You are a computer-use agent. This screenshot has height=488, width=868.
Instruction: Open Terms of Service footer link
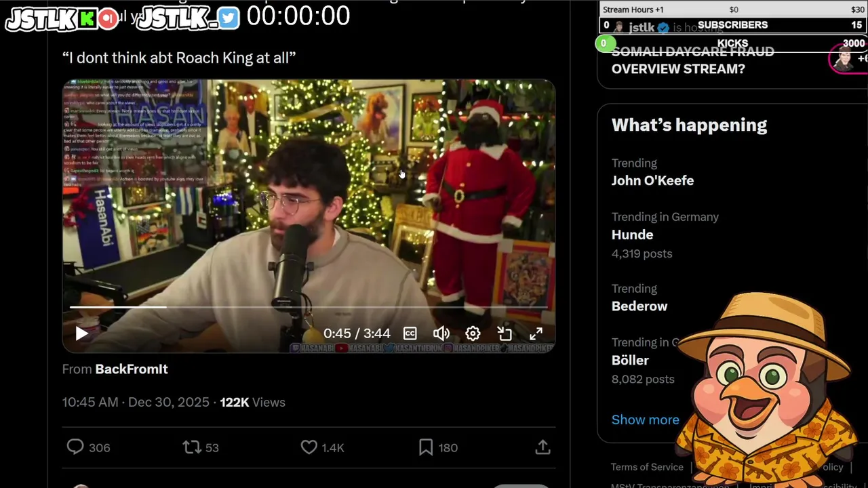pyautogui.click(x=647, y=467)
